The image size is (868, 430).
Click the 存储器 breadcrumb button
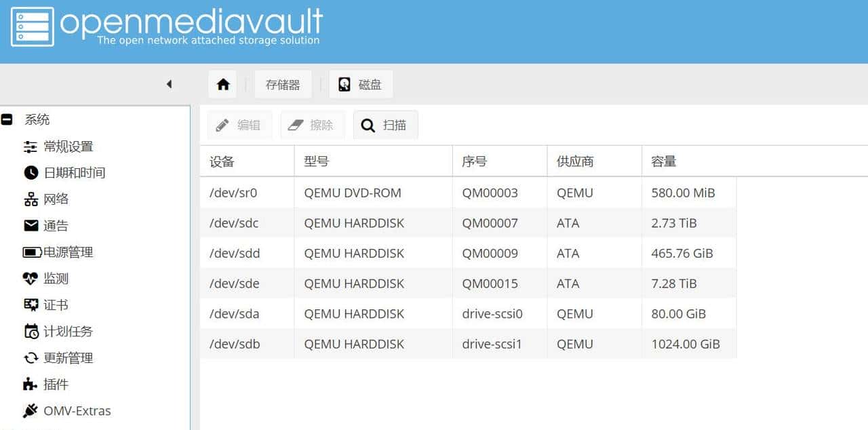(x=283, y=85)
